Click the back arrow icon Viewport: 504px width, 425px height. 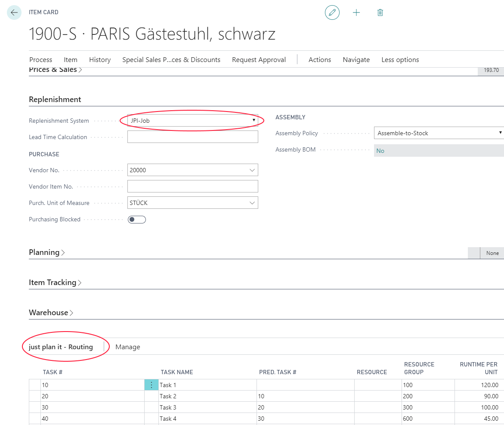[14, 12]
